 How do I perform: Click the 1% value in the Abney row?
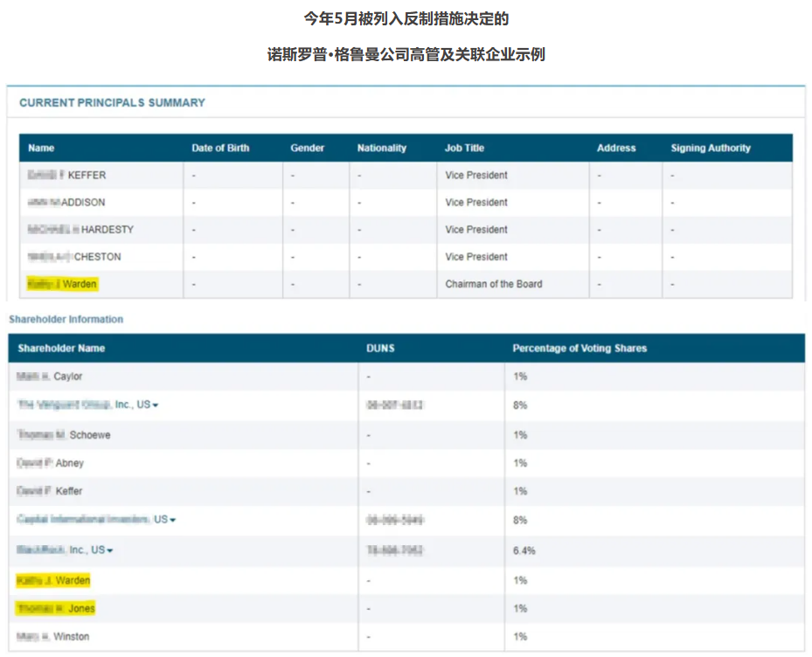(x=520, y=463)
